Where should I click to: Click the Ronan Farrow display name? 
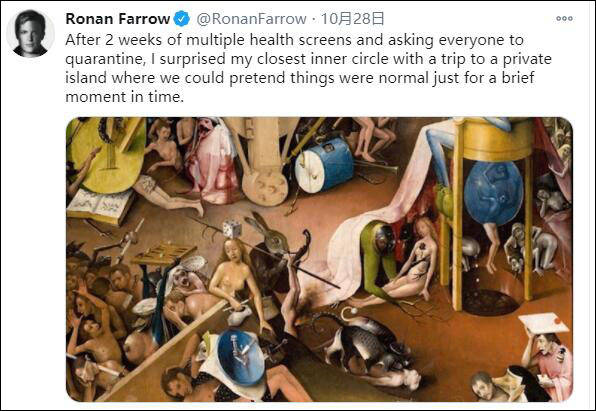pos(117,19)
